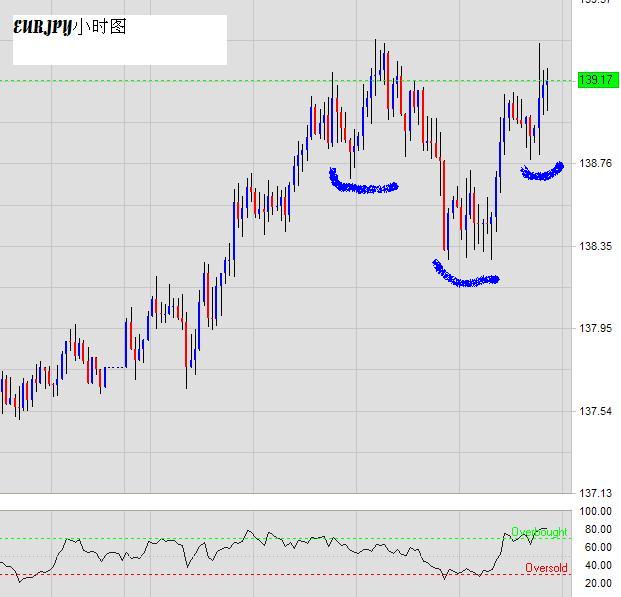Click the green 139.17 current price tag

598,80
